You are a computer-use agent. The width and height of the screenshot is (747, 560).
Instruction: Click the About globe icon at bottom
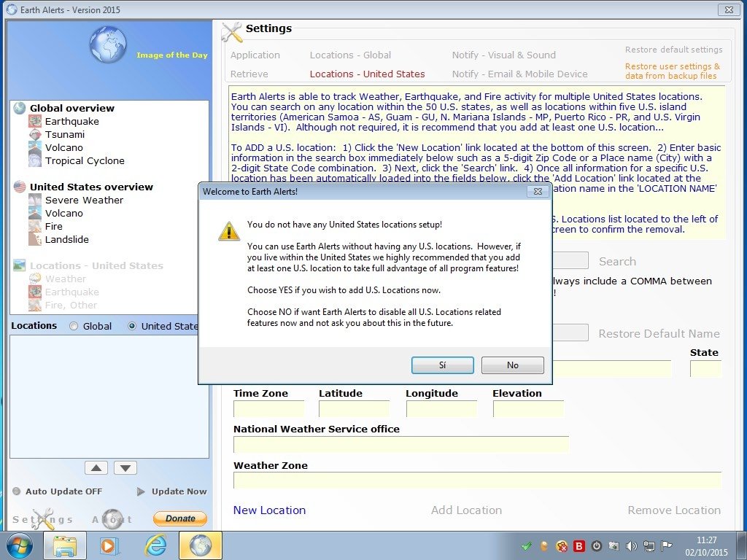click(113, 519)
